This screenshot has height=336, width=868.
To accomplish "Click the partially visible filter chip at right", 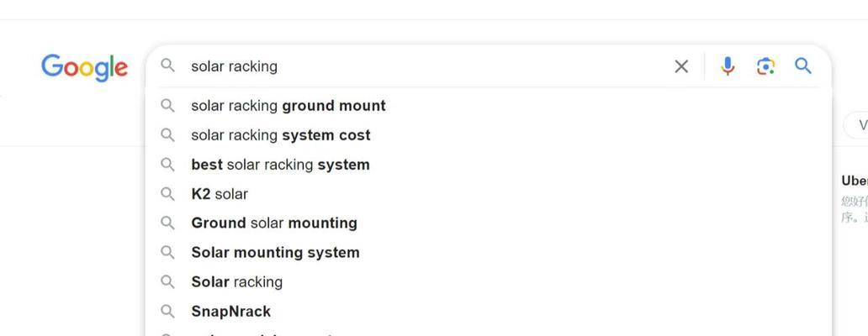I will [x=856, y=125].
